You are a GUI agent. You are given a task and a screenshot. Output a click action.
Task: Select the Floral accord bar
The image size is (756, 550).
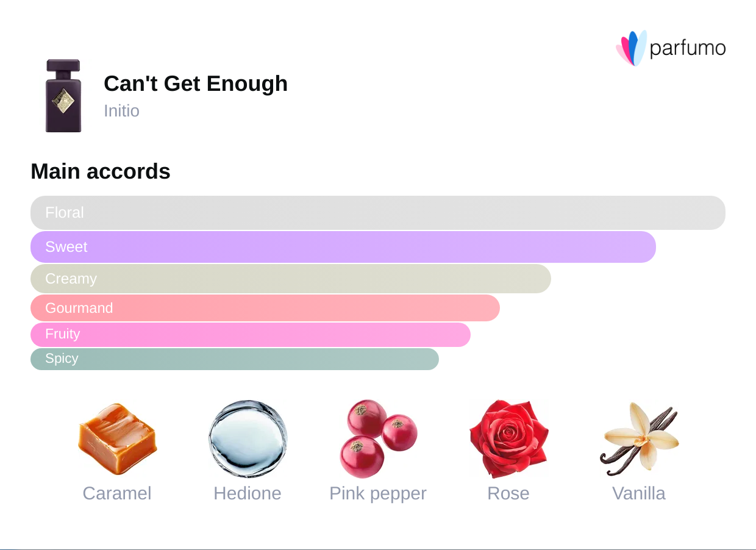tap(377, 213)
